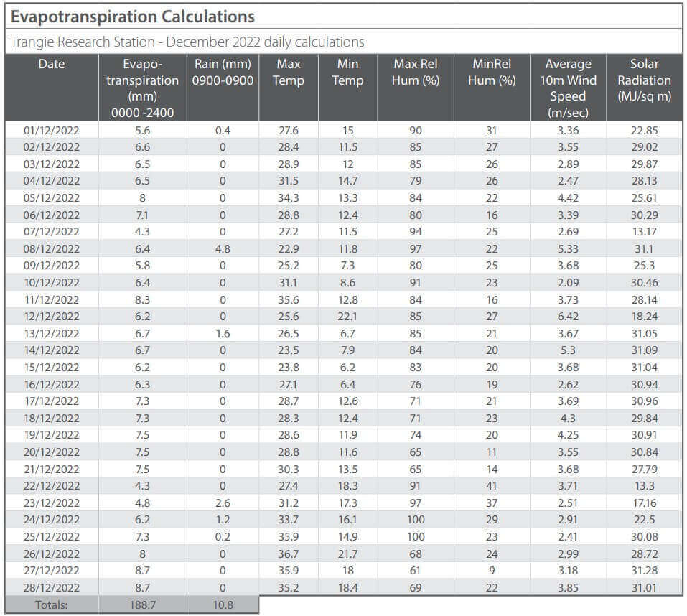Select the Max Rel Hum (%) header
Viewport: 687px width, 616px height.
click(415, 72)
